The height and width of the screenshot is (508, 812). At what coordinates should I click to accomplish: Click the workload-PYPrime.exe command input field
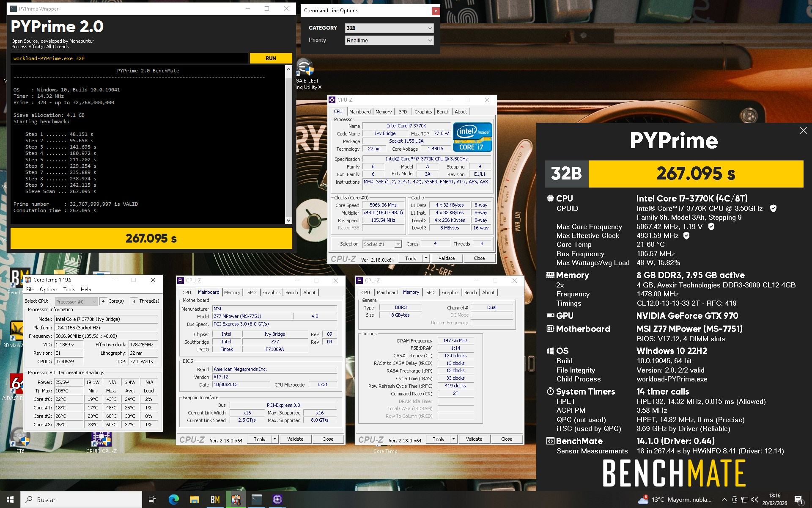pyautogui.click(x=129, y=58)
